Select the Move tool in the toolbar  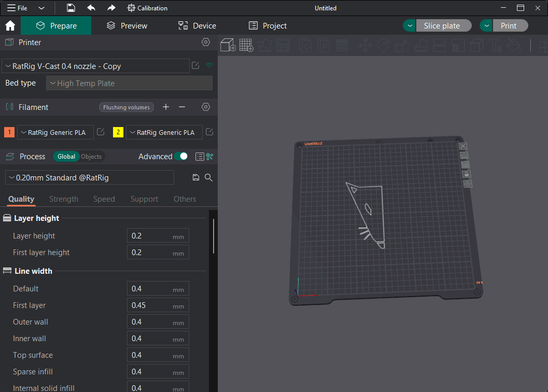pyautogui.click(x=364, y=46)
